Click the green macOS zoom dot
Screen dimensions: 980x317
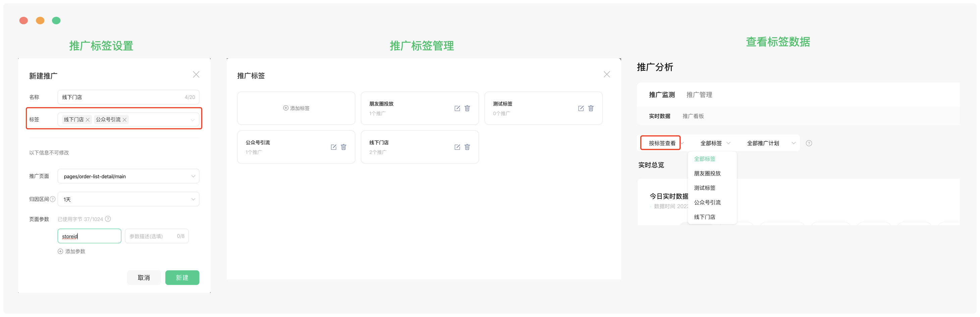pos(56,20)
